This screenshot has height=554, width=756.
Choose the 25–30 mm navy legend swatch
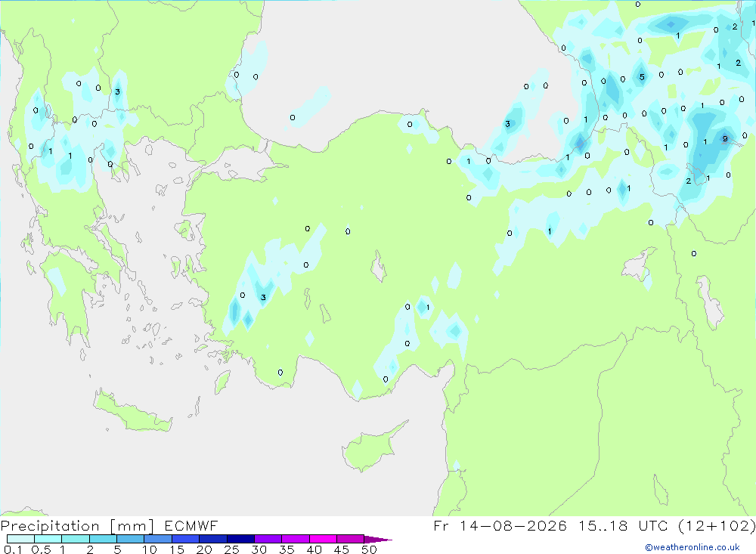tap(240, 539)
